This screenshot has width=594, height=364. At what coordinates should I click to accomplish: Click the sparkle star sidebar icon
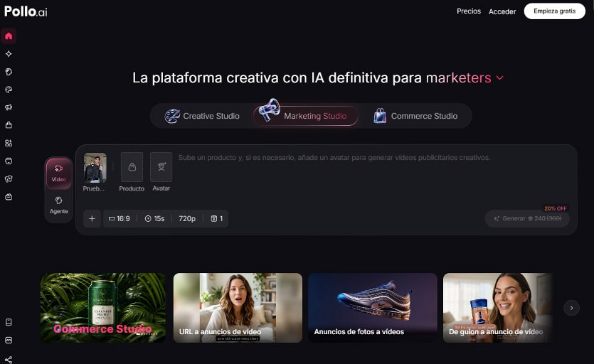(9, 54)
